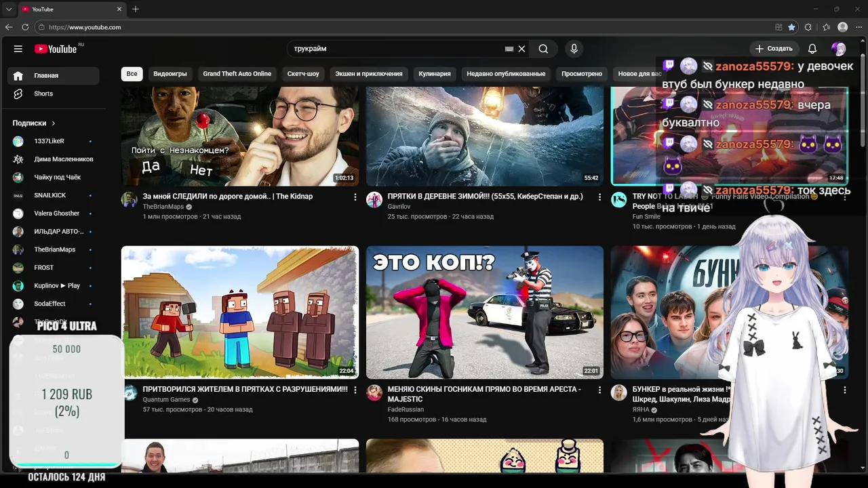
Task: Clear search text with X icon
Action: coord(521,49)
